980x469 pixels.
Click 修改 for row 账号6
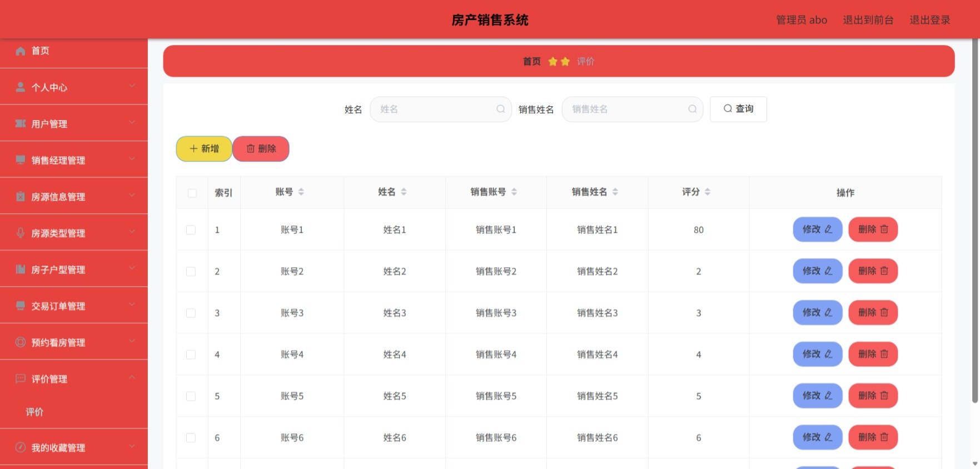coord(817,437)
